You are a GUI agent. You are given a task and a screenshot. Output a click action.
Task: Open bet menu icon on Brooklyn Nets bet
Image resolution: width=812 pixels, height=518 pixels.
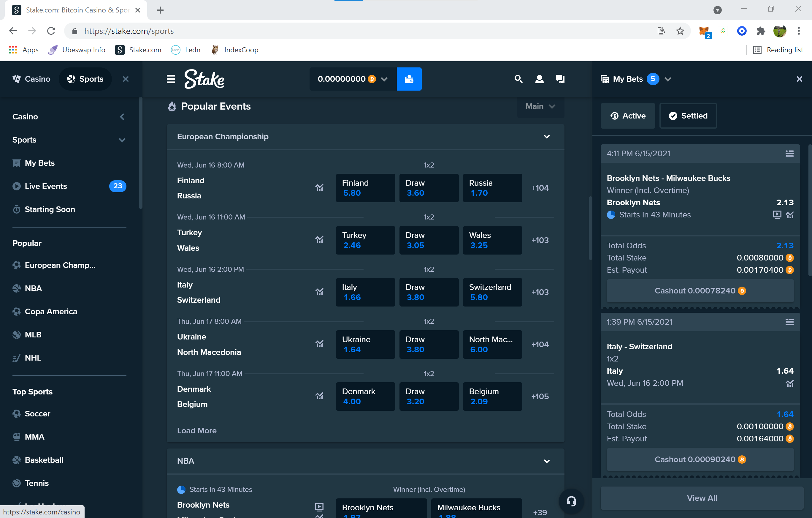tap(789, 154)
